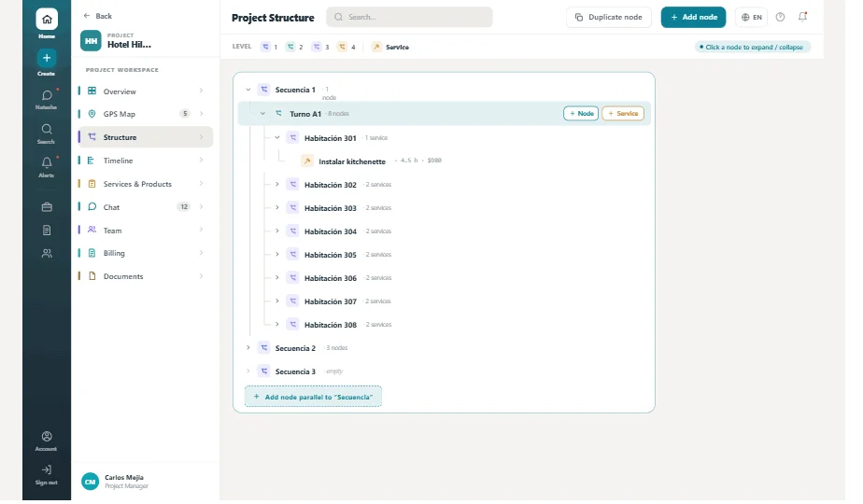
Task: Expand the Habitación 304 node
Action: coord(277,231)
